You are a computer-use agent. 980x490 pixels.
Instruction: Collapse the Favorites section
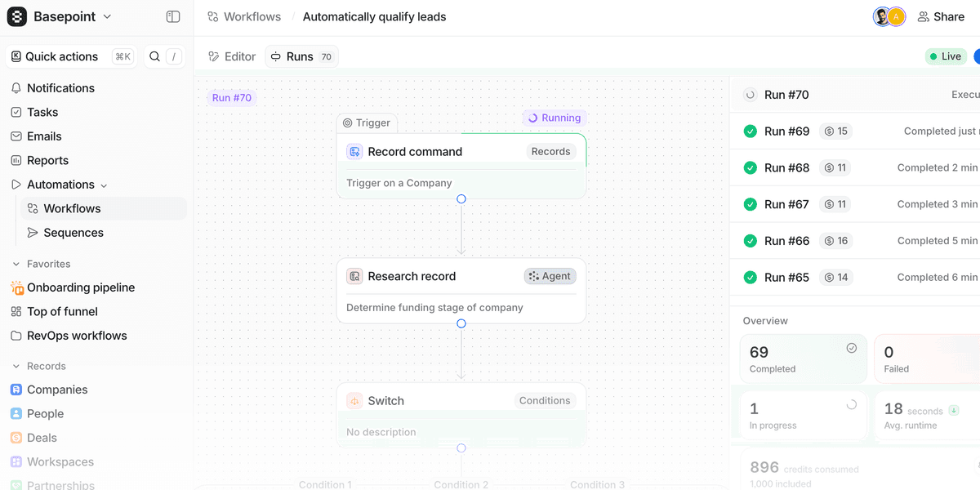point(16,264)
